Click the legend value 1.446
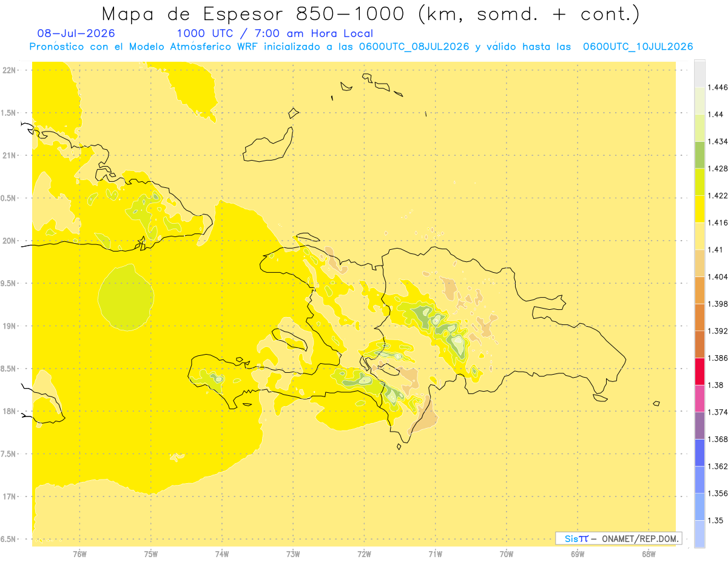 [718, 87]
